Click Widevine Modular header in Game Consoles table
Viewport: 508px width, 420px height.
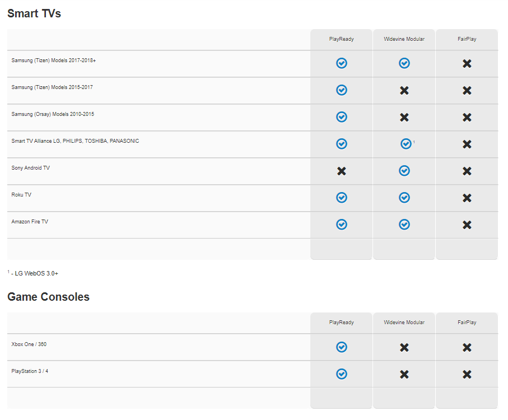[x=404, y=322]
